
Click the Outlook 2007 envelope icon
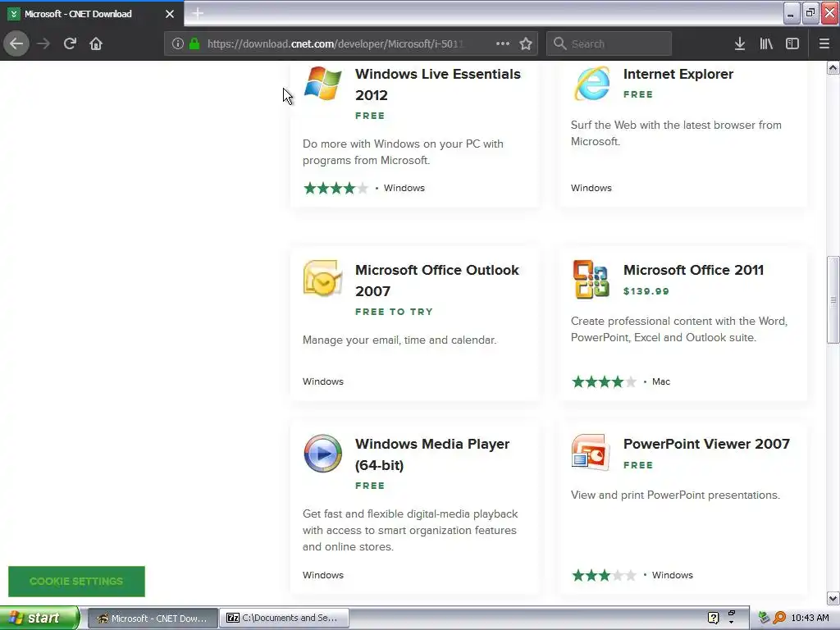(322, 279)
